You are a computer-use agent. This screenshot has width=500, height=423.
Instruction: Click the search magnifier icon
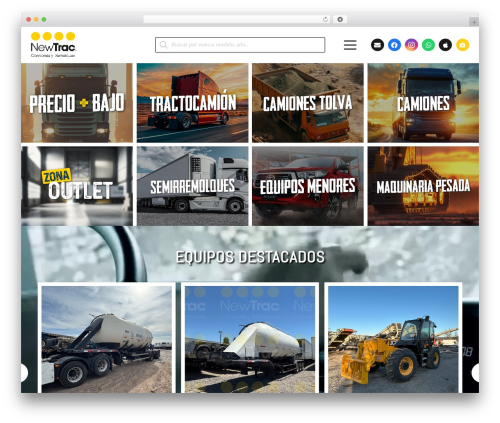163,45
